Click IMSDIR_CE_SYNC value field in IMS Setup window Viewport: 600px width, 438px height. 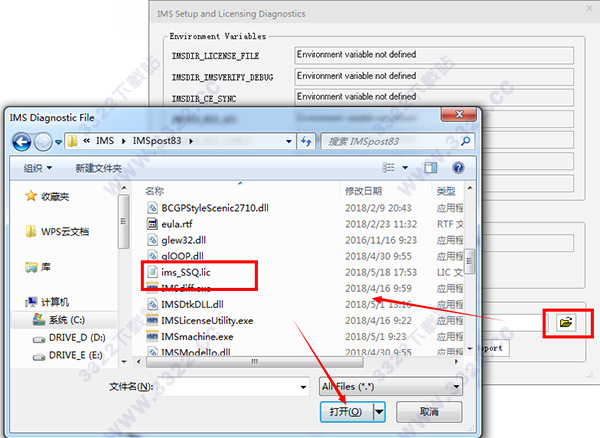434,97
